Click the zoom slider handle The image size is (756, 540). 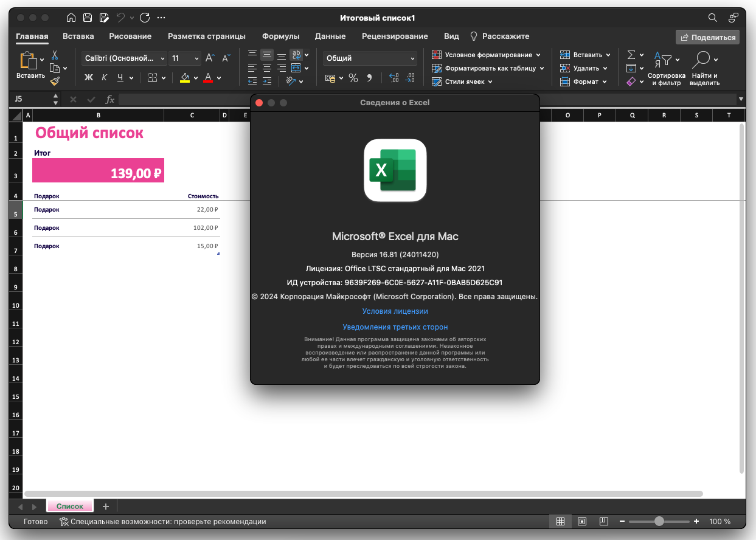tap(659, 522)
